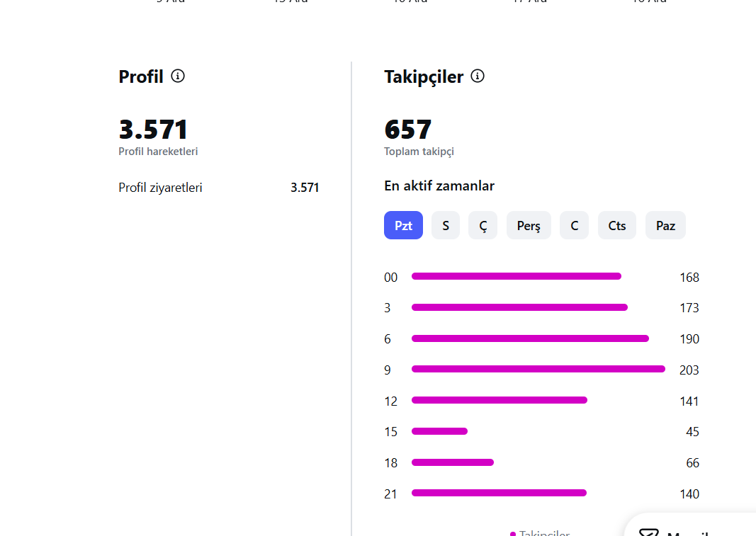Select the Pzt day tab

(x=404, y=225)
